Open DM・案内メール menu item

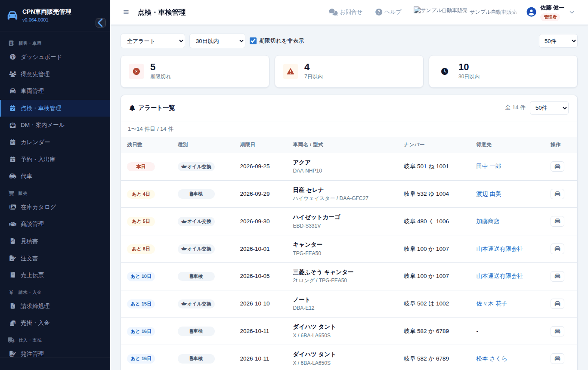point(55,125)
